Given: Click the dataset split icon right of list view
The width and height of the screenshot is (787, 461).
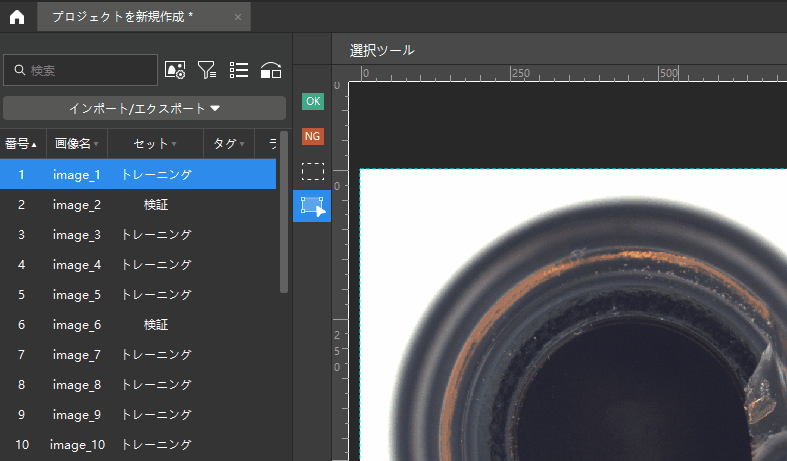Looking at the screenshot, I should [x=270, y=69].
